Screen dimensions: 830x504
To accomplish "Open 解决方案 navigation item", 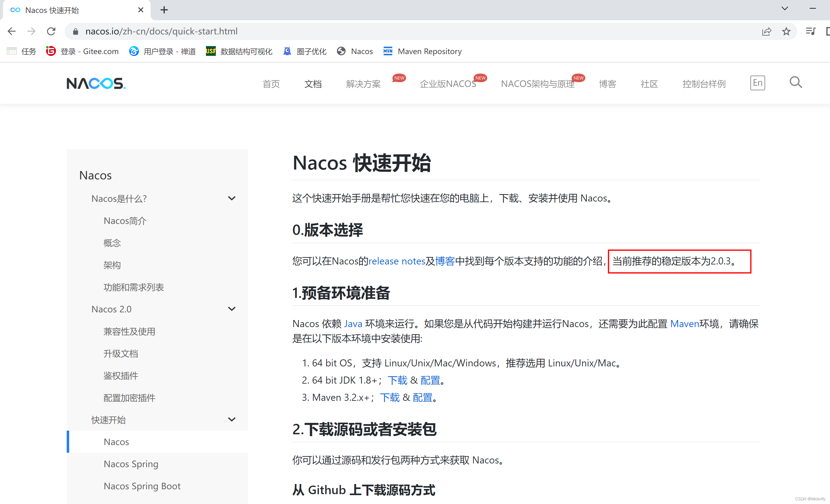I will (x=363, y=84).
